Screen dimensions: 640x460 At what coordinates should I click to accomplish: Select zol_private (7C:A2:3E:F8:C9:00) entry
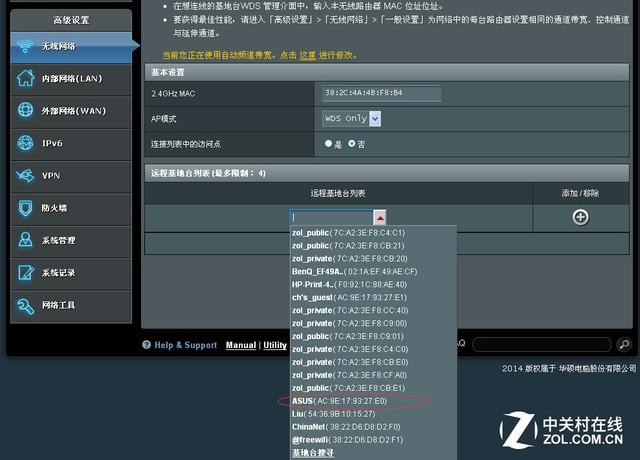point(349,324)
